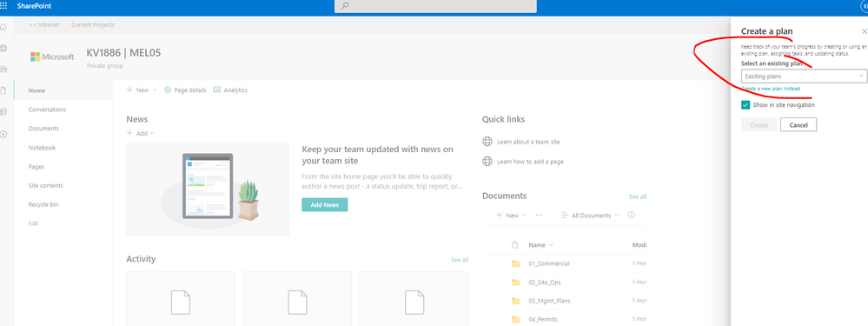The height and width of the screenshot is (326, 868).
Task: Click the Page details gear icon
Action: [167, 90]
